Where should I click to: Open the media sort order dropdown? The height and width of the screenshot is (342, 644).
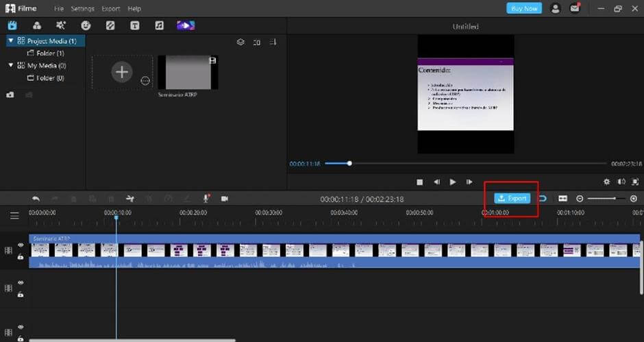(273, 42)
